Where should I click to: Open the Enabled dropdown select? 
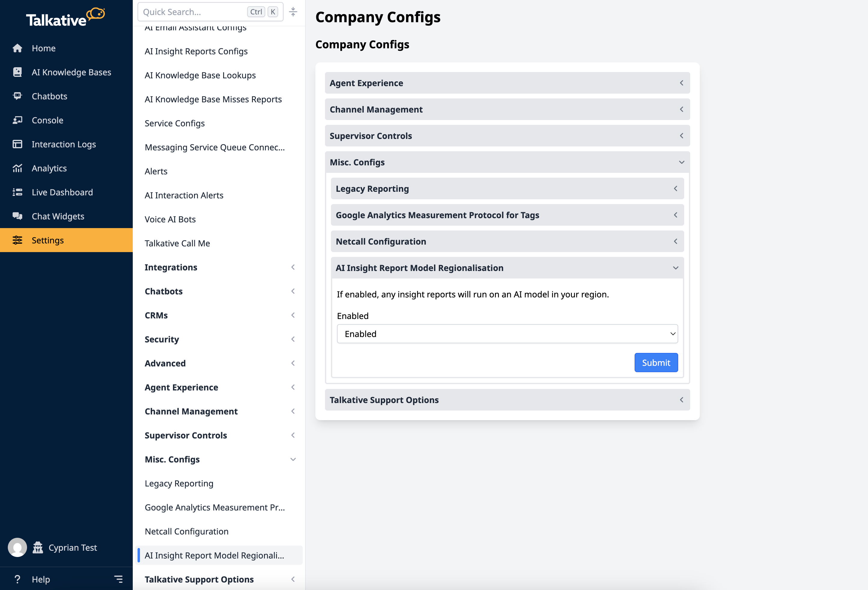pos(507,334)
